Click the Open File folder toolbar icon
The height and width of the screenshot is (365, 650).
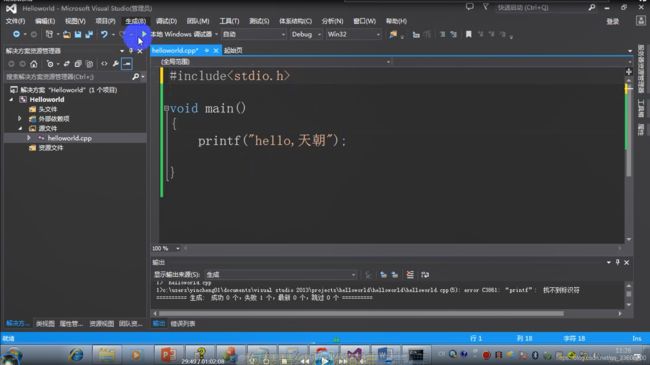coord(66,34)
